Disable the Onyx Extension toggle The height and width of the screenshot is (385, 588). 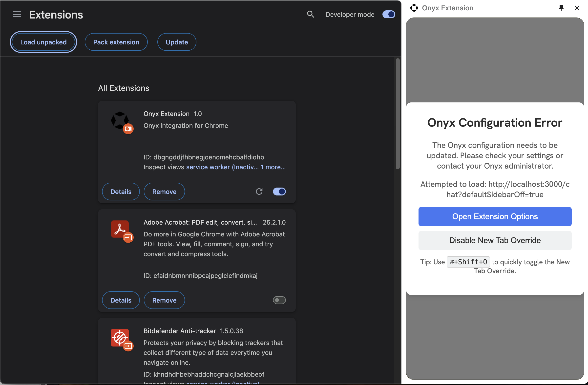[x=279, y=192]
